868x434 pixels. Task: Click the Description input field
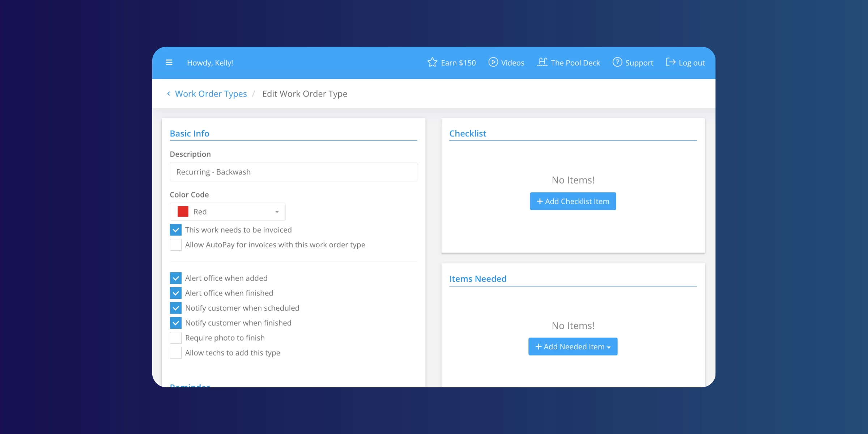(x=293, y=172)
